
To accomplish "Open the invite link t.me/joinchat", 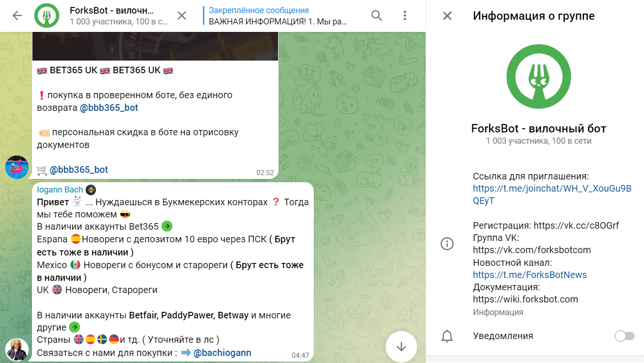I will [x=552, y=195].
